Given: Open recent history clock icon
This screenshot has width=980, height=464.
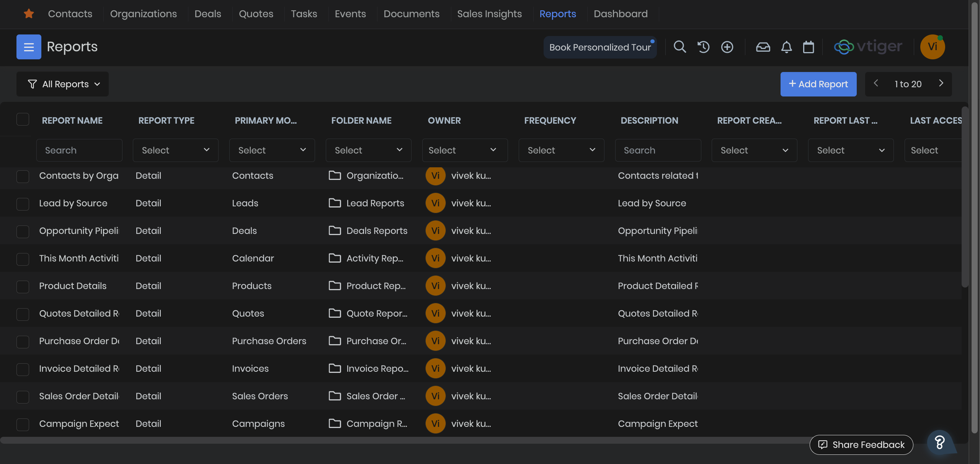Looking at the screenshot, I should point(703,47).
